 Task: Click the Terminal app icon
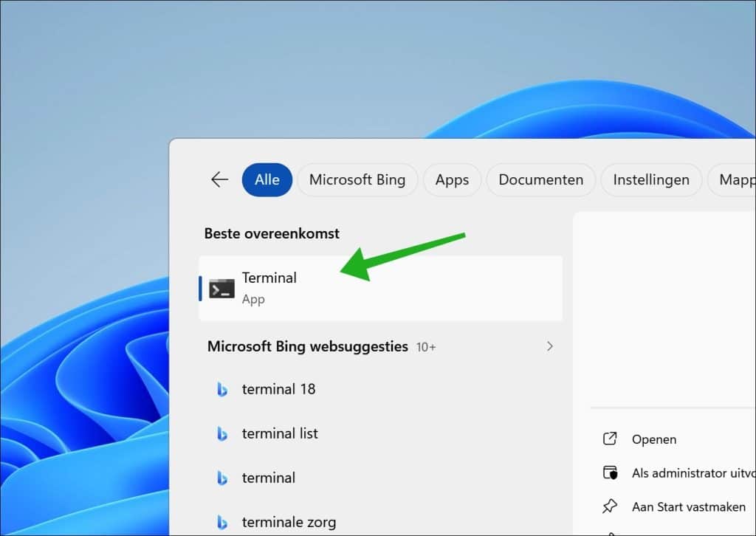click(221, 289)
